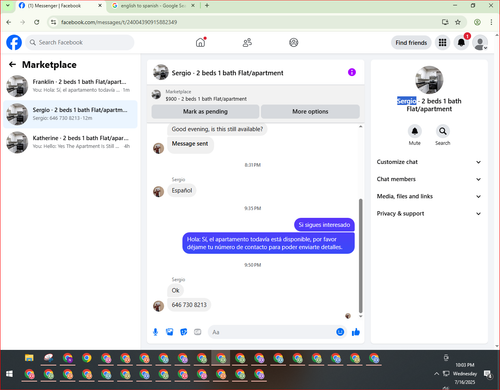Close the Messenger | Facebook tab
This screenshot has height=390, width=500.
tap(100, 6)
